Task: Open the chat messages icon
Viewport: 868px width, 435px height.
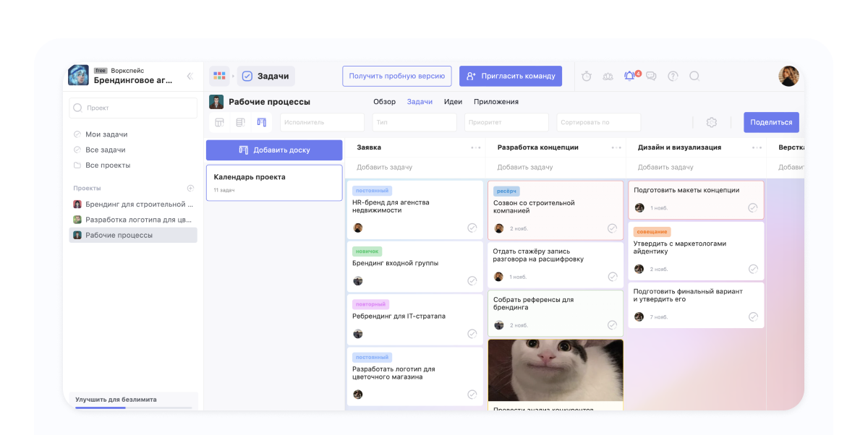Action: [651, 76]
